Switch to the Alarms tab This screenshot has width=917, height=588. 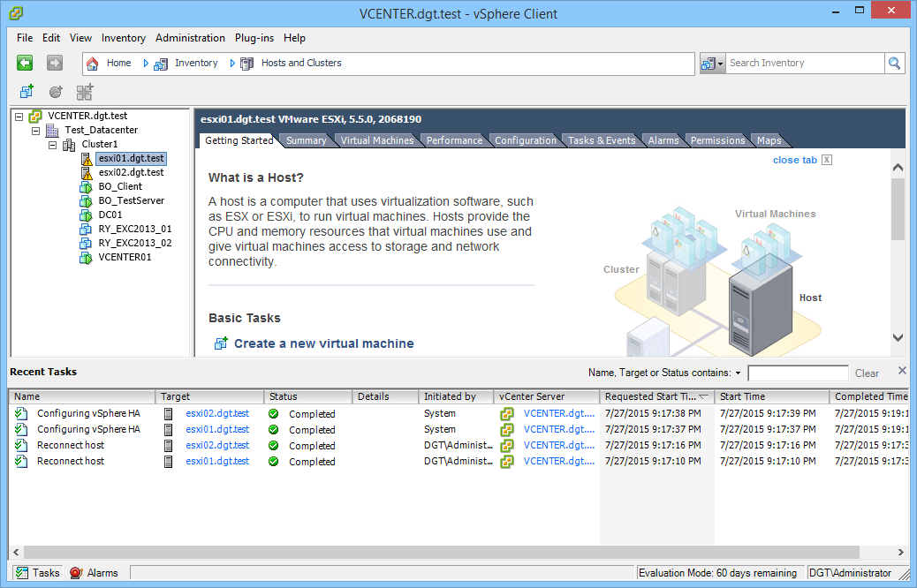pos(663,141)
